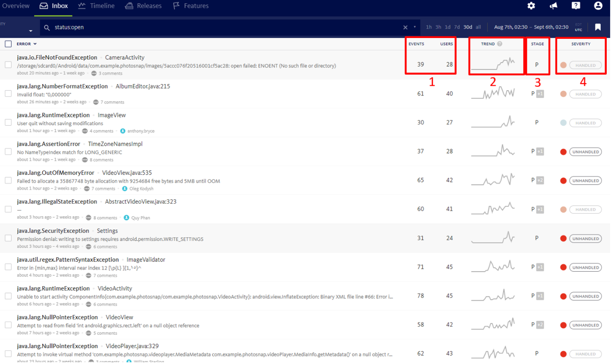Select the 7d time range
The image size is (611, 364).
pos(457,27)
